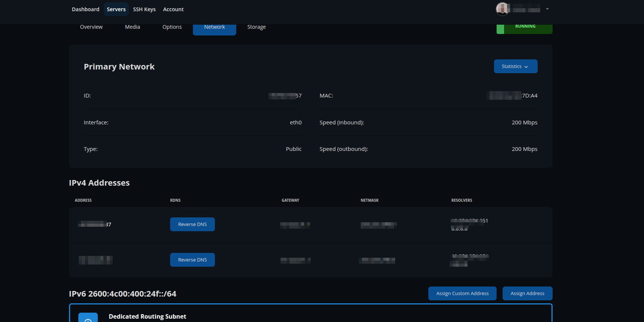Switch to the Media tab
The width and height of the screenshot is (644, 322).
pos(132,27)
